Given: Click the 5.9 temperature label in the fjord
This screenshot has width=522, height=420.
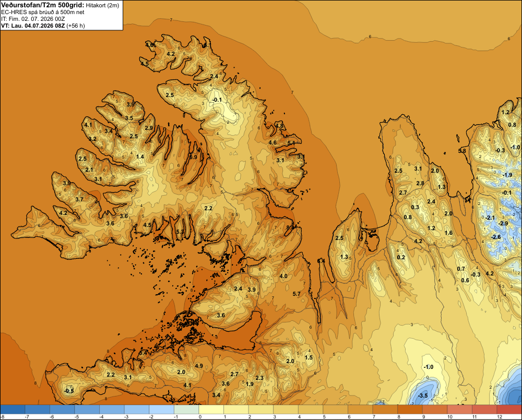Looking at the screenshot, I should (194, 157).
